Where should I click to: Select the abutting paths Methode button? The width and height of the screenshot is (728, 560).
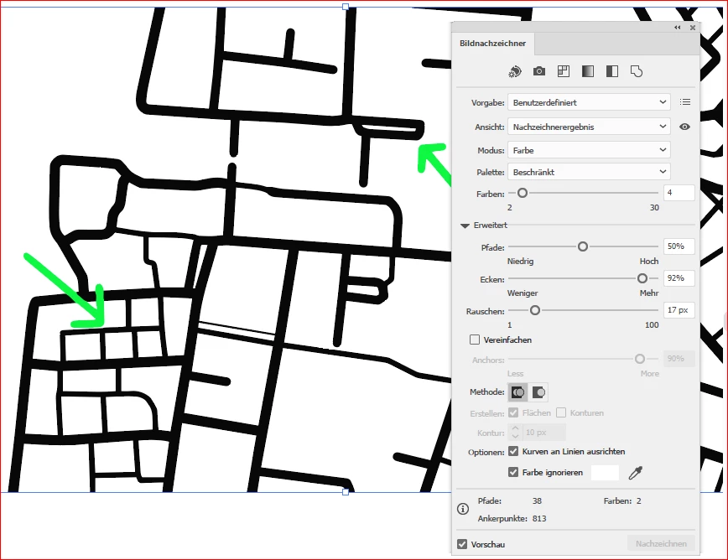[x=518, y=392]
